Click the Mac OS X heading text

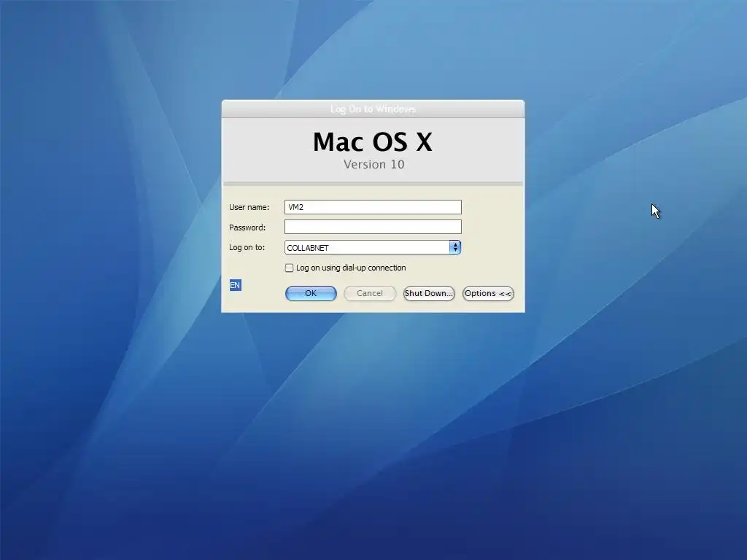tap(373, 142)
